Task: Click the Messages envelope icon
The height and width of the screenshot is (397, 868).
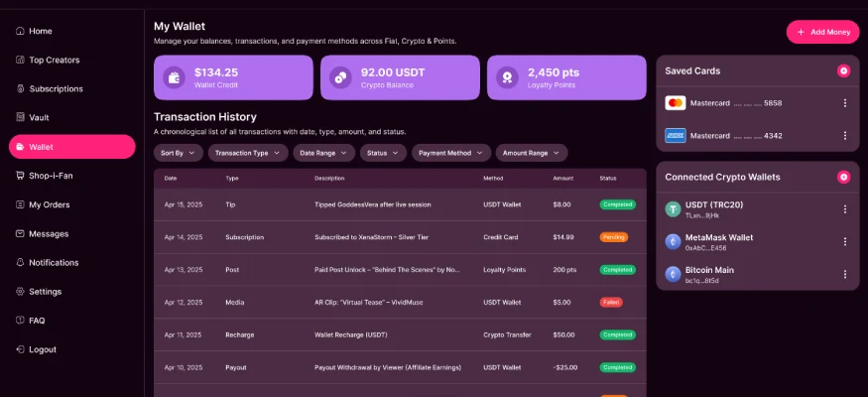Action: [x=20, y=233]
